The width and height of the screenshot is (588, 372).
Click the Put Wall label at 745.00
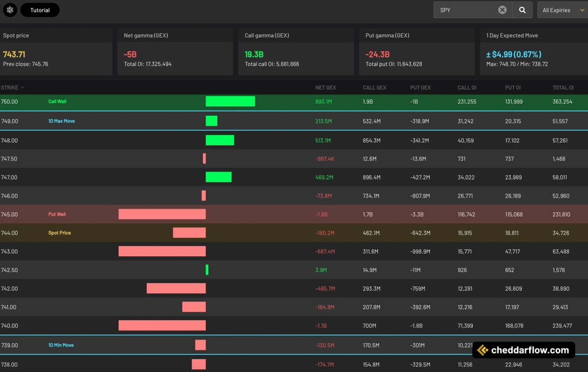coord(57,214)
